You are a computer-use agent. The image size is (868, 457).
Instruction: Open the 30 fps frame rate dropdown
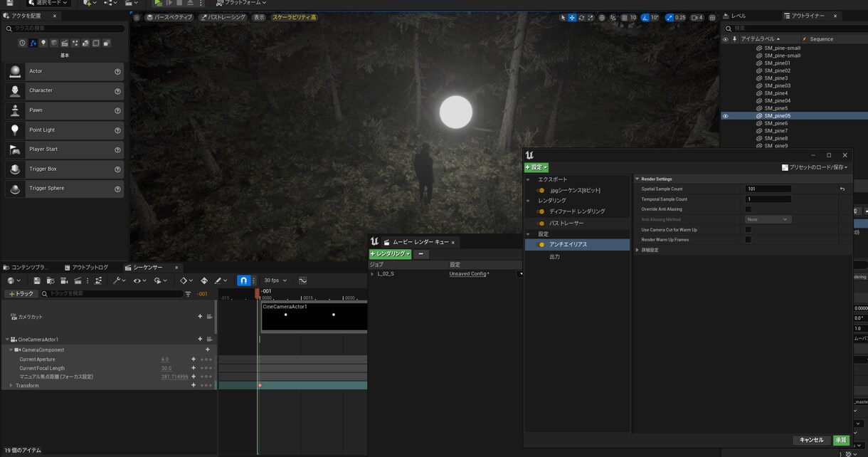point(275,280)
